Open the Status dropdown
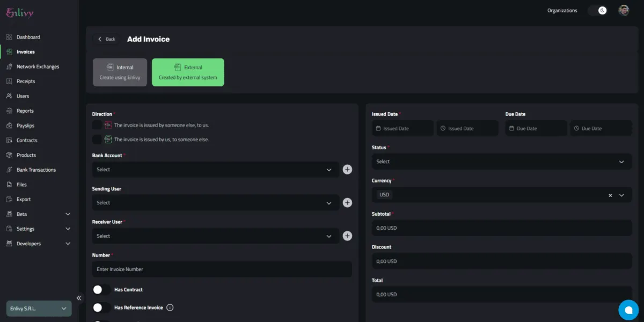644x322 pixels. [x=502, y=162]
